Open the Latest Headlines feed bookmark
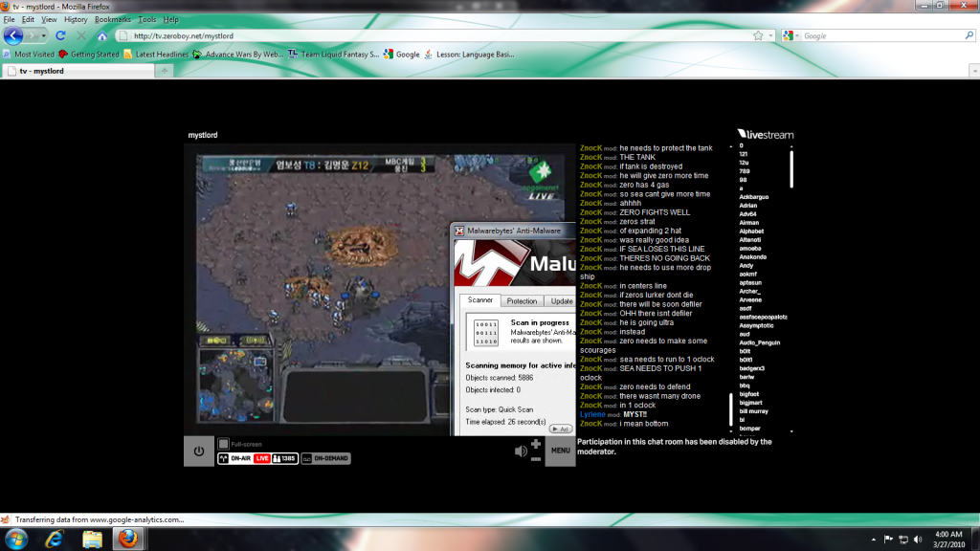This screenshot has width=980, height=551. (156, 55)
